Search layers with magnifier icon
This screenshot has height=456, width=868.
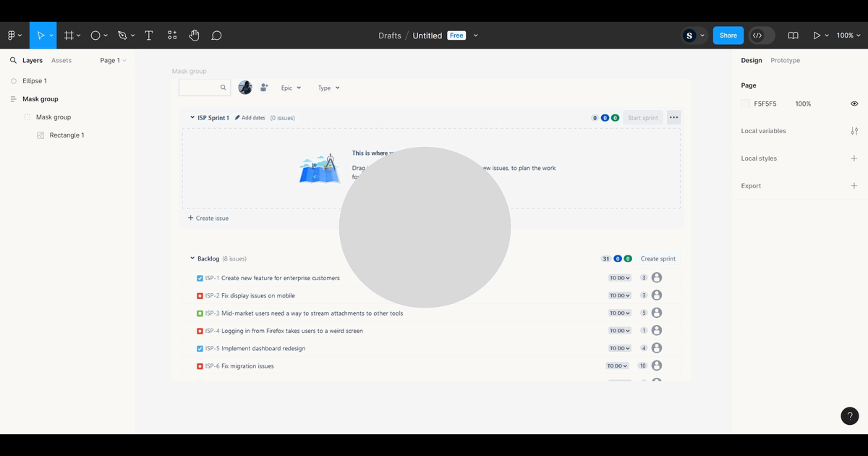(13, 61)
